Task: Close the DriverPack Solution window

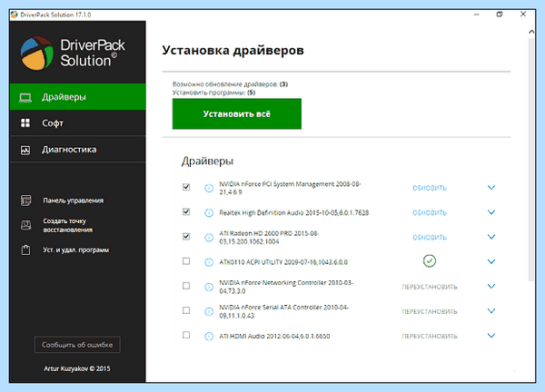Action: 523,15
